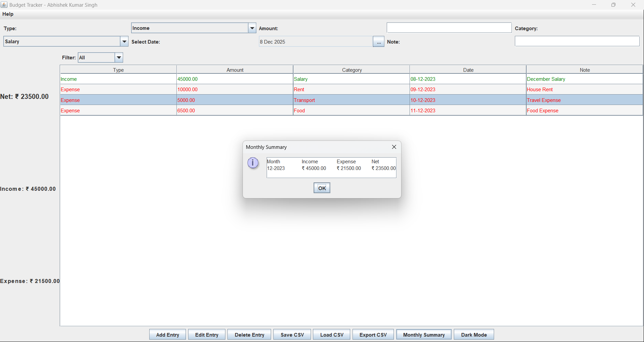Viewport: 644px width, 342px height.
Task: Click the Note column header
Action: tap(585, 70)
